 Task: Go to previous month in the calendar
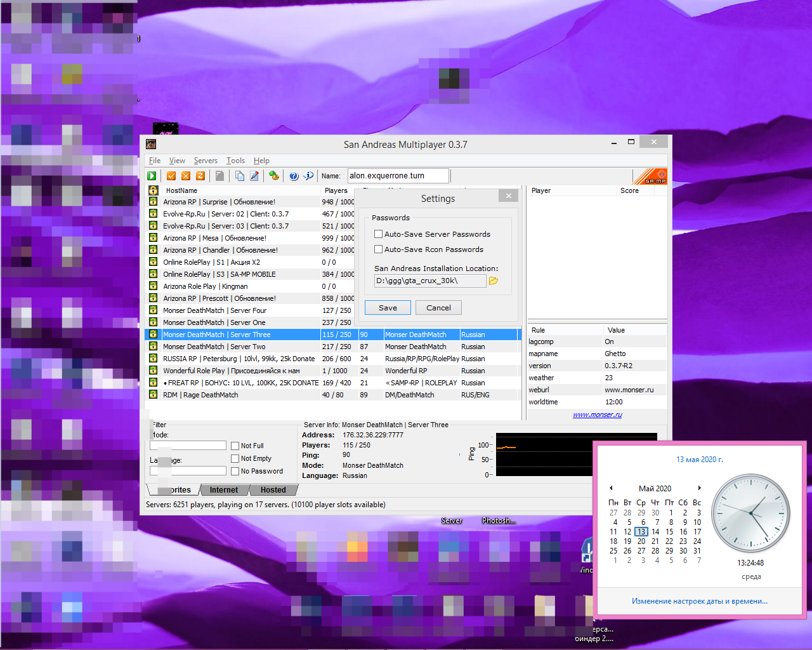click(611, 488)
